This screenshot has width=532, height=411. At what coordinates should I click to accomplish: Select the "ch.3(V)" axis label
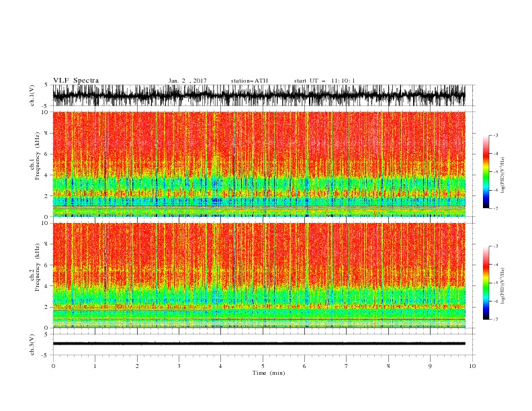(32, 345)
